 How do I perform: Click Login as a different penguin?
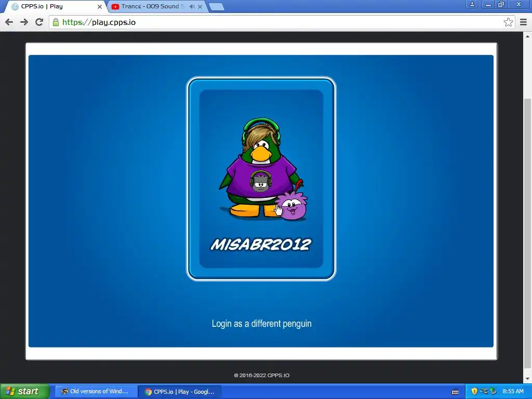coord(262,323)
